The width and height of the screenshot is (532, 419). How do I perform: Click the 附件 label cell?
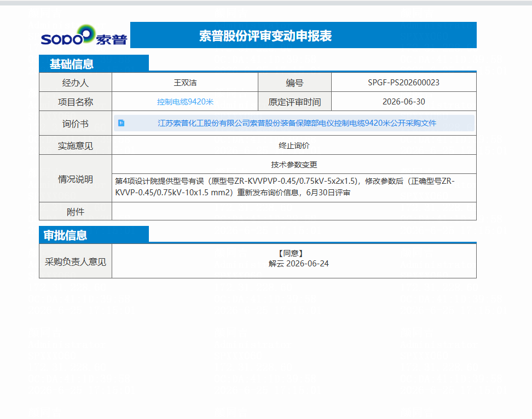[76, 212]
